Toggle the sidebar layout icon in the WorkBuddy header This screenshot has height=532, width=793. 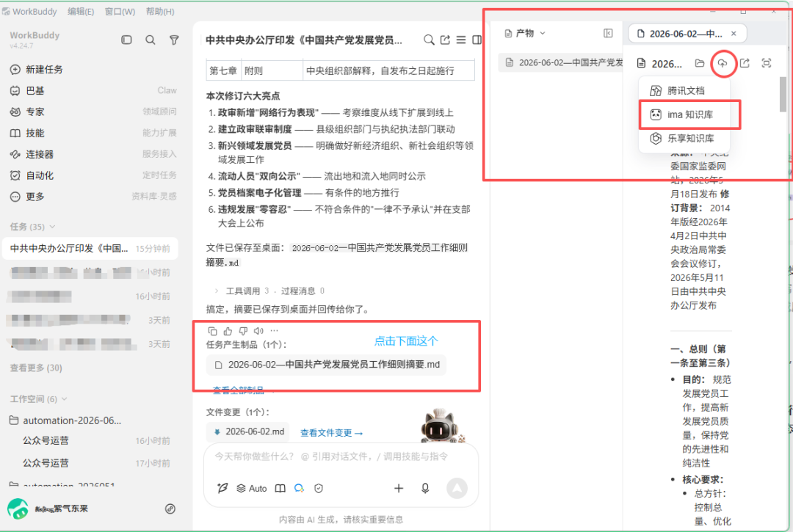point(126,40)
